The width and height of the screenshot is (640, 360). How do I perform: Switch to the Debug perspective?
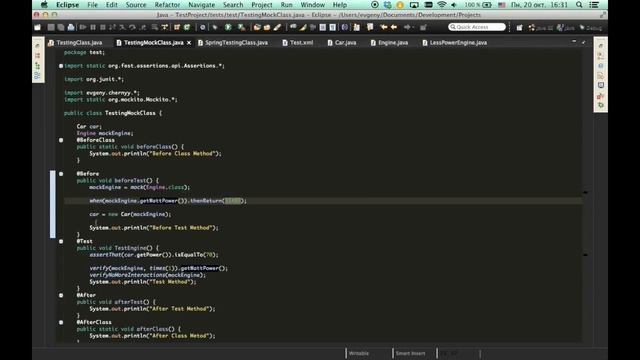[x=590, y=28]
